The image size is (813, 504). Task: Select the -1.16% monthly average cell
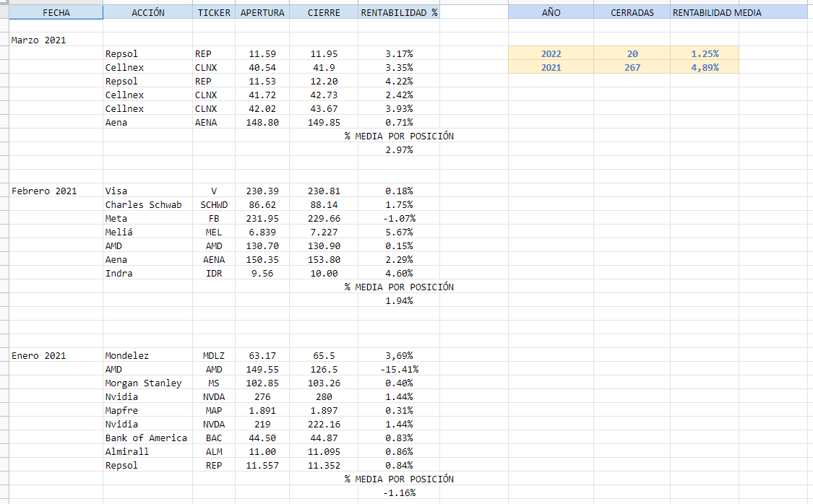pyautogui.click(x=399, y=493)
